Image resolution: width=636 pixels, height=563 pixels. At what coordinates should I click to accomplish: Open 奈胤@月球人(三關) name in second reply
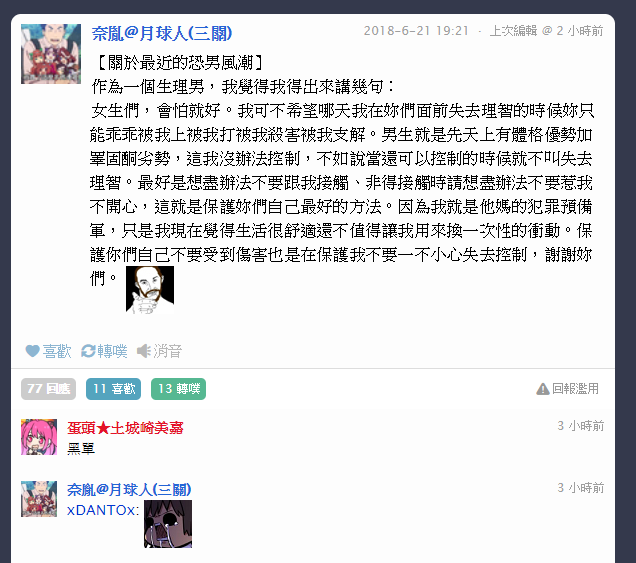(129, 490)
